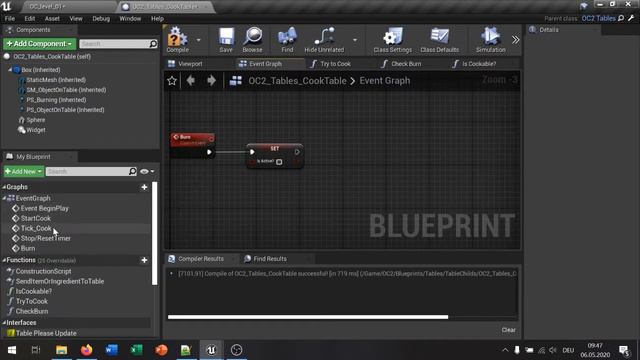The width and height of the screenshot is (640, 360).
Task: Select PS_Burning (Inherited) component
Action: tap(56, 100)
